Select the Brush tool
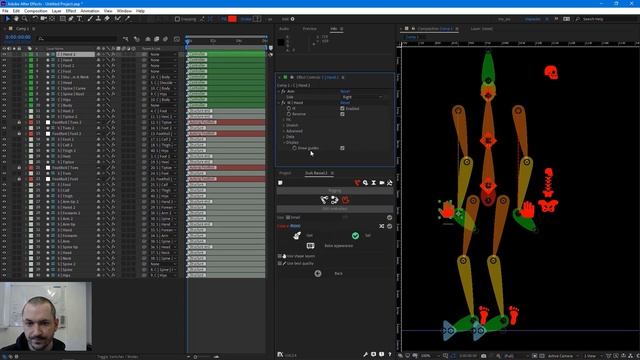The height and width of the screenshot is (360, 640). click(x=90, y=19)
